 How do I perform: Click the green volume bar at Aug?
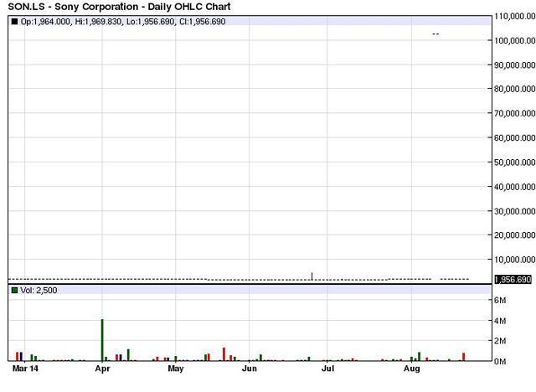point(419,356)
